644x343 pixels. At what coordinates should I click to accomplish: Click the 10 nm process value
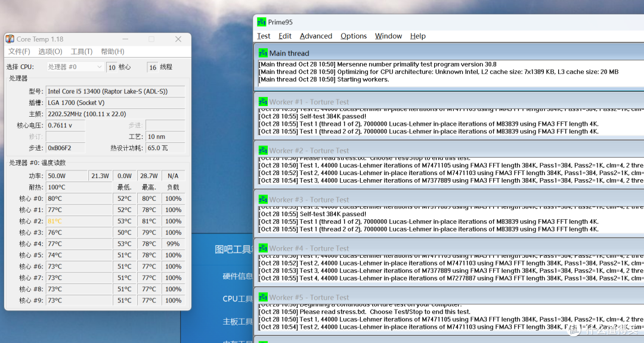point(166,136)
